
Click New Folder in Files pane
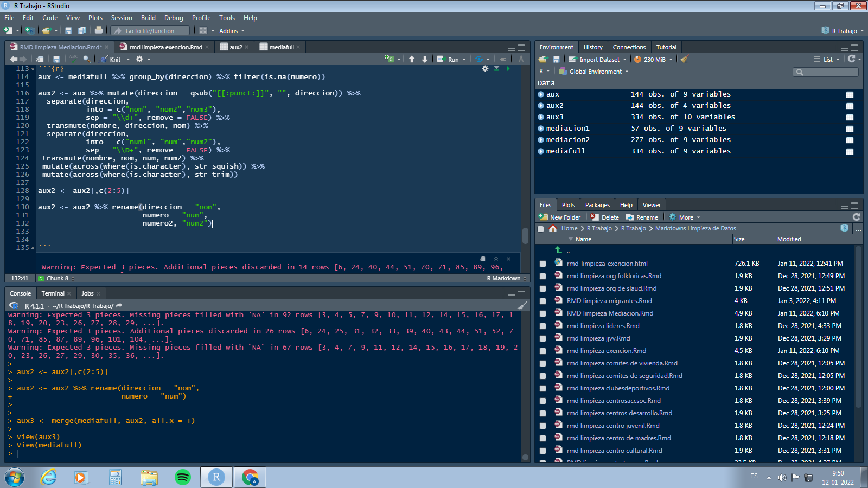[559, 217]
